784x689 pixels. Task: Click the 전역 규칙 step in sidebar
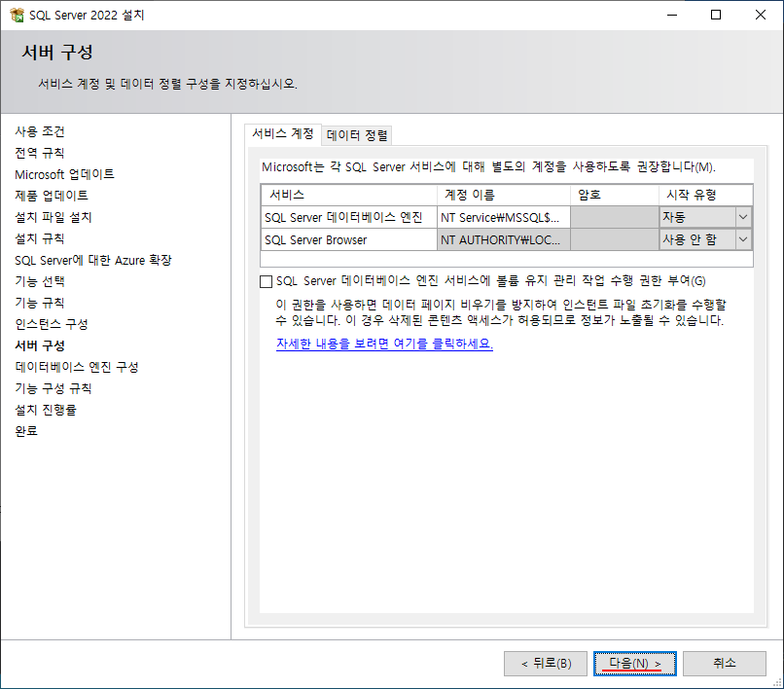(40, 153)
